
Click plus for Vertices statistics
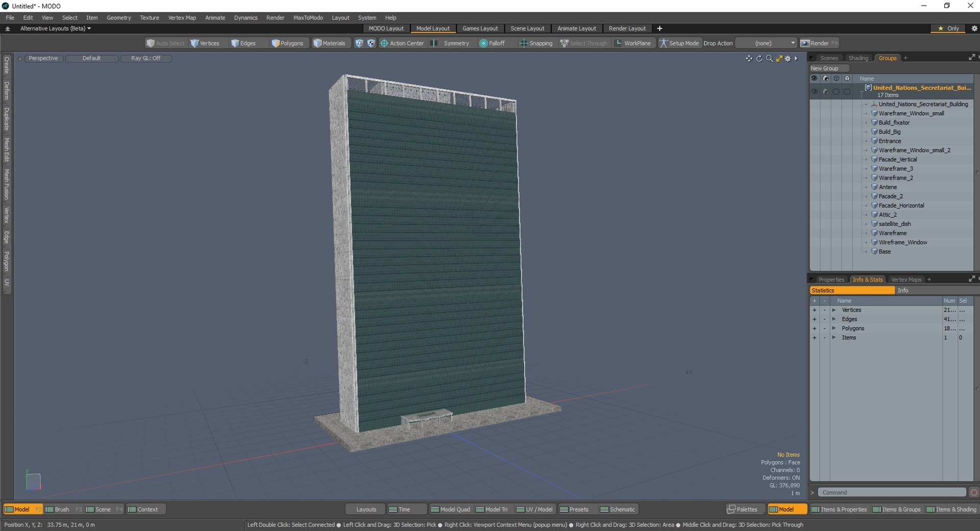tap(814, 310)
